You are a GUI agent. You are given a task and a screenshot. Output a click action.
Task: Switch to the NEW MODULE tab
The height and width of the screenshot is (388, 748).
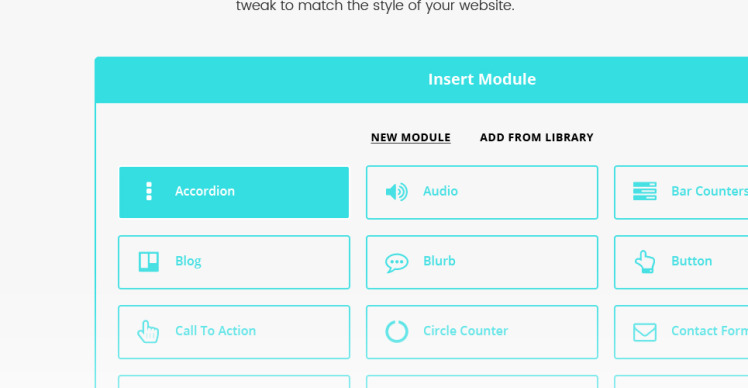click(411, 137)
